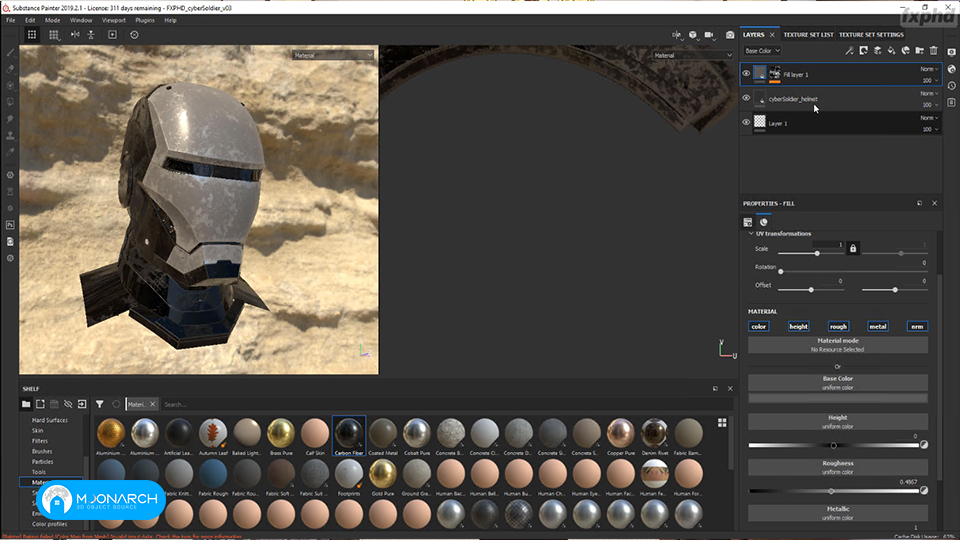Select the Clone stamp tool

click(10, 135)
